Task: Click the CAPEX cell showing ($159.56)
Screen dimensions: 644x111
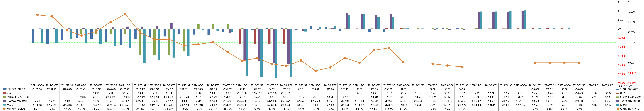Action: [38, 89]
